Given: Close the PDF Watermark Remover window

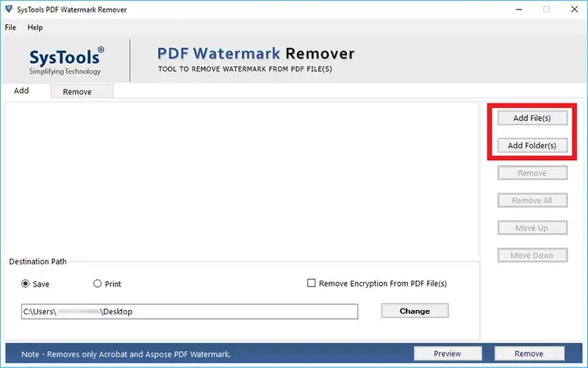Looking at the screenshot, I should pos(574,10).
